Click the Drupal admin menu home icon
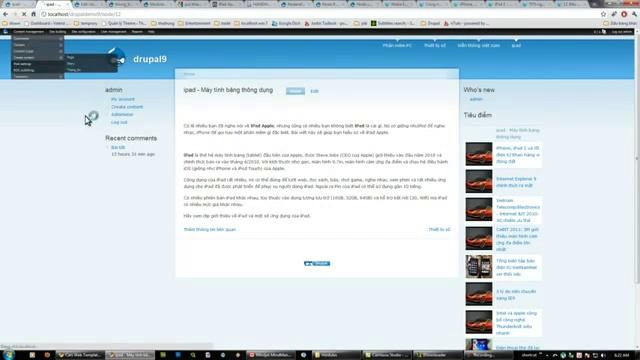This screenshot has height=360, width=640. coord(5,31)
